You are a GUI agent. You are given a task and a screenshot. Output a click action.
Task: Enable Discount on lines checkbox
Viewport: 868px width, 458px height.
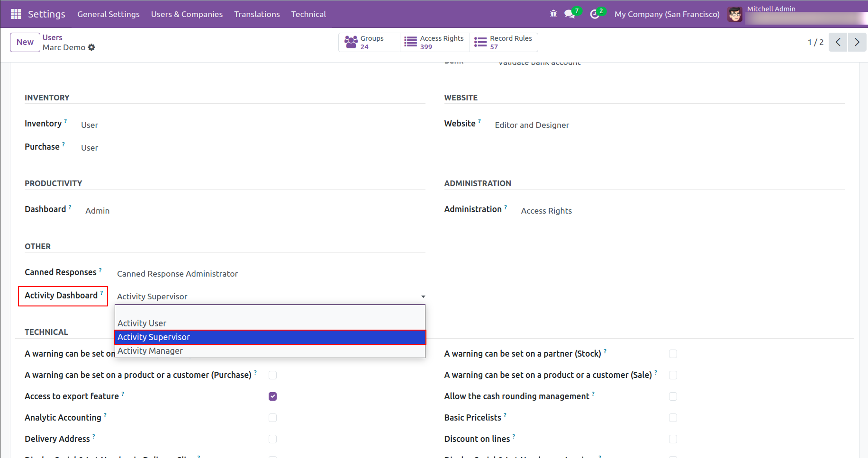673,439
